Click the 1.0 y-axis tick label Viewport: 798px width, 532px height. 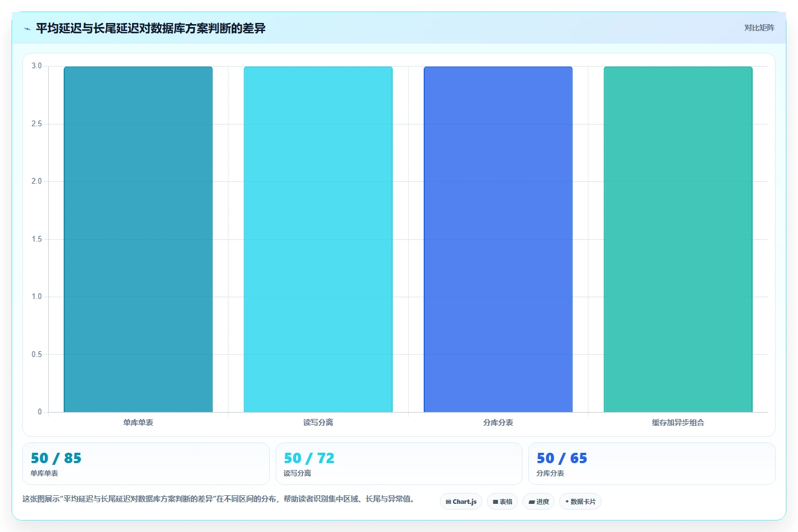pos(37,297)
